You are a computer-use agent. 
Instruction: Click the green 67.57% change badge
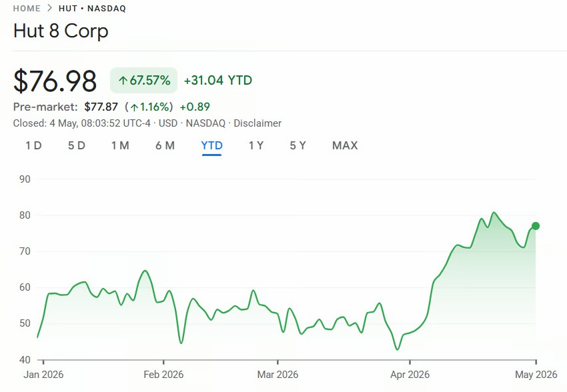(x=144, y=80)
